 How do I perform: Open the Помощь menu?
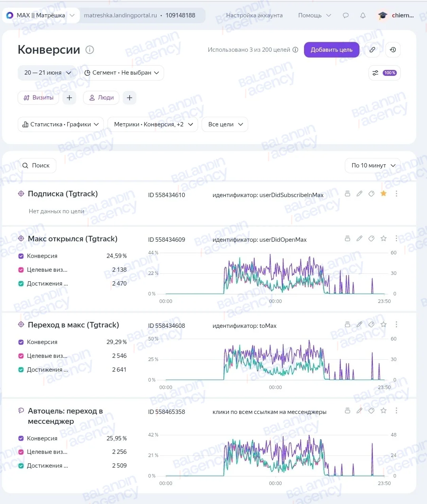coord(314,15)
